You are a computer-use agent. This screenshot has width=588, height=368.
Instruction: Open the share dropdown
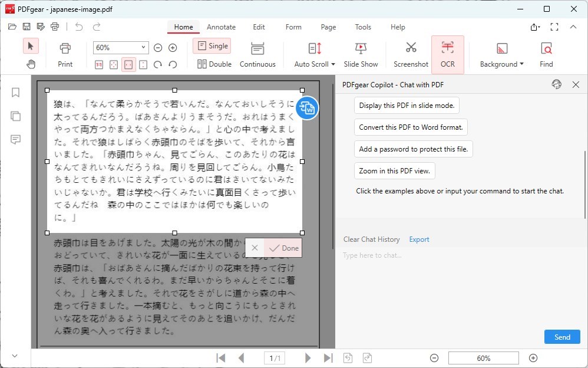pos(535,27)
